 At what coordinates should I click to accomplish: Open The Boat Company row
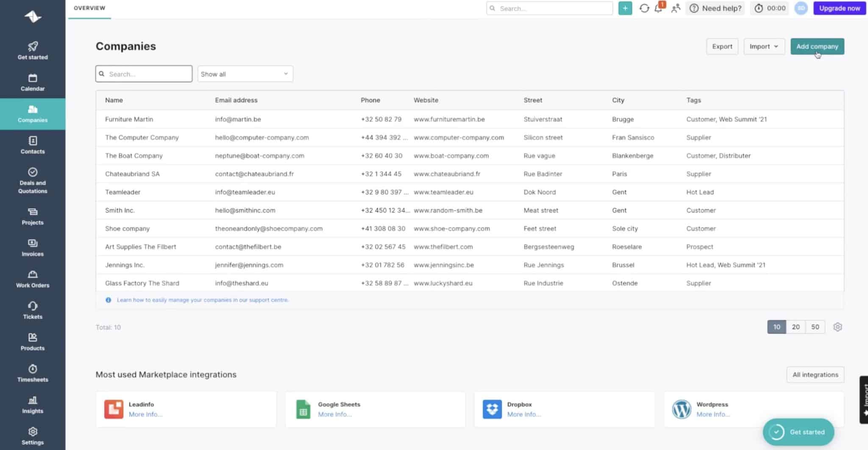coord(470,156)
